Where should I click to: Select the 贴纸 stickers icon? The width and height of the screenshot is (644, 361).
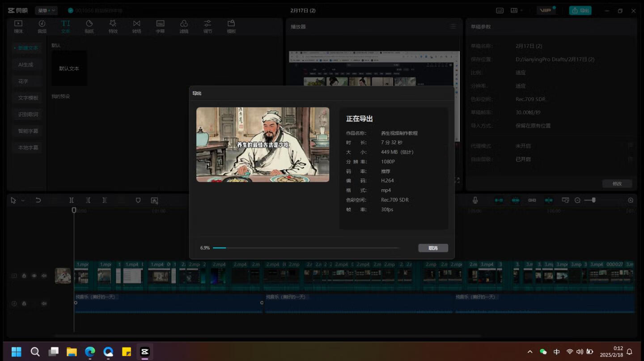pos(89,26)
